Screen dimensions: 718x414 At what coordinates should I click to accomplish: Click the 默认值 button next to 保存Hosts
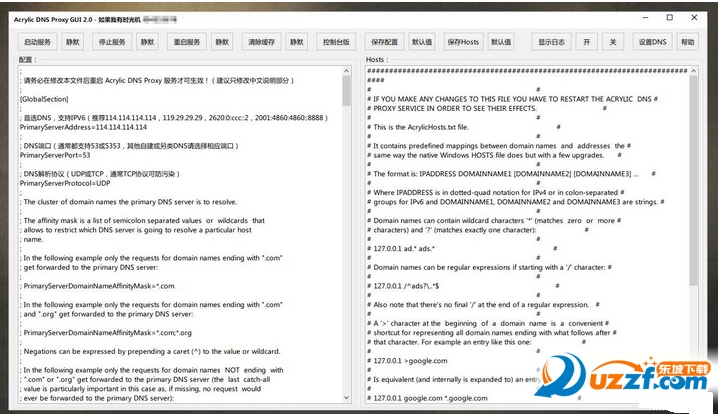pyautogui.click(x=501, y=42)
